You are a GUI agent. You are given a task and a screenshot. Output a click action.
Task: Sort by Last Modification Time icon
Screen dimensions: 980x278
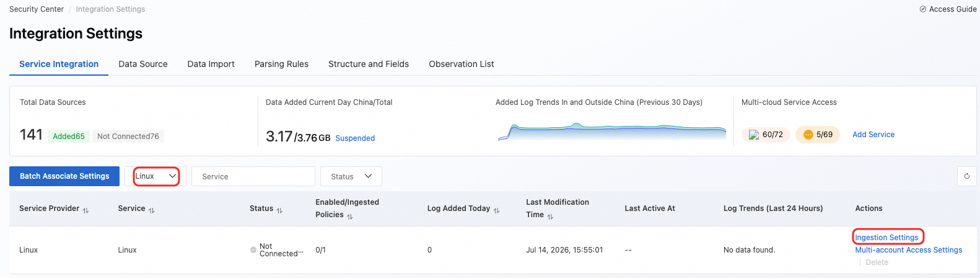(x=550, y=217)
